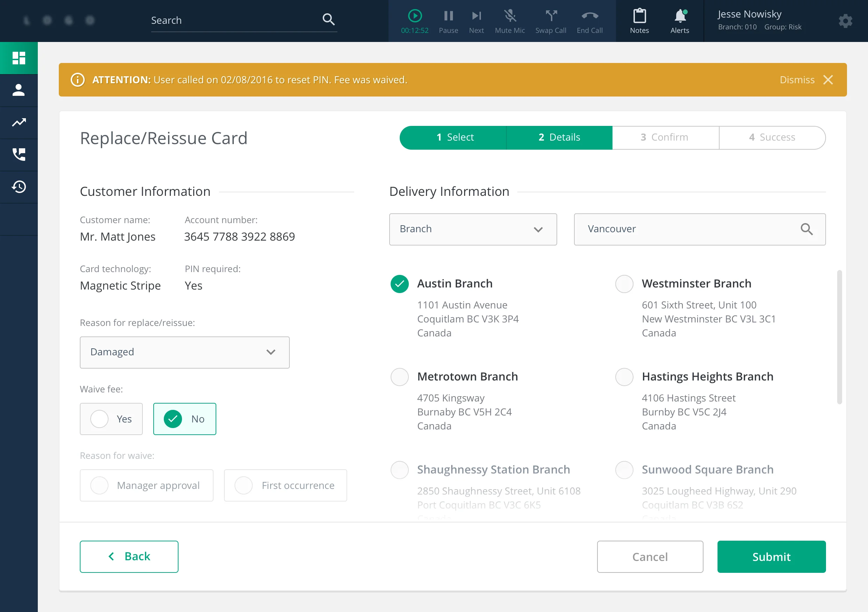Submit the card reissue form
Viewport: 868px width, 612px height.
(771, 556)
